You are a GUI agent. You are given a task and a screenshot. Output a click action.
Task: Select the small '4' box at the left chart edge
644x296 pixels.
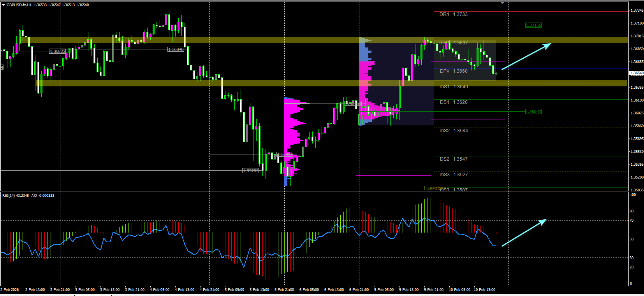tap(2, 67)
